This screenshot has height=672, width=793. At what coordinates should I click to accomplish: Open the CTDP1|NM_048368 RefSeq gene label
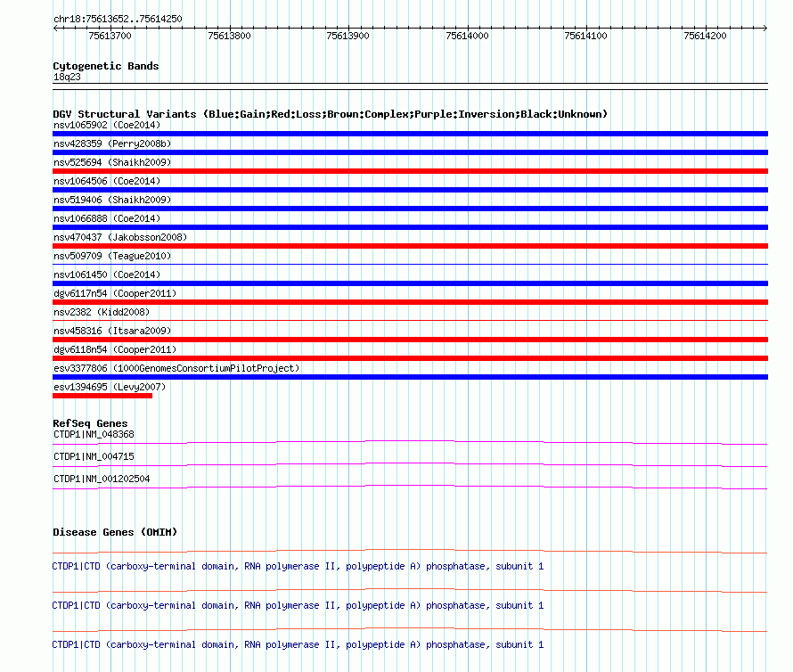[94, 435]
